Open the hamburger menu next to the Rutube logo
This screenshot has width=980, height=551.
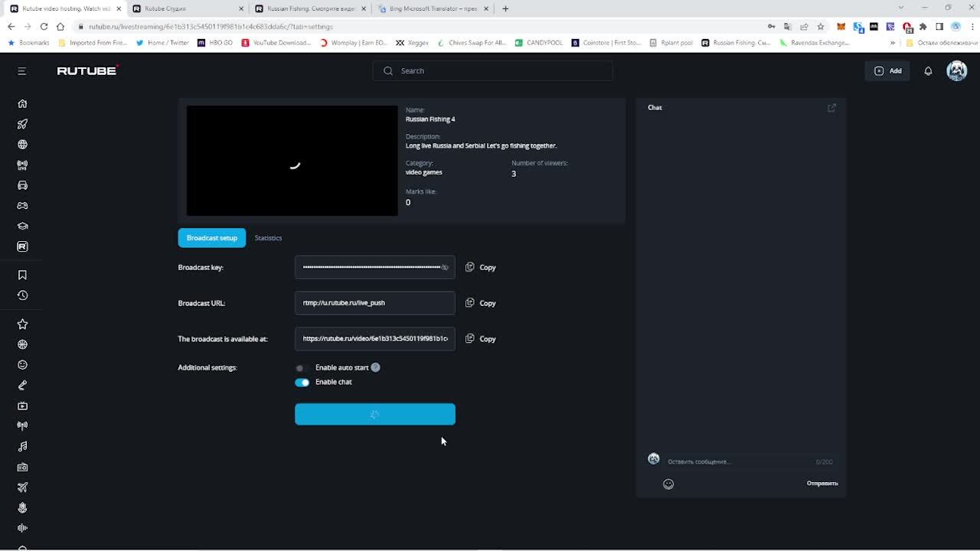(21, 70)
